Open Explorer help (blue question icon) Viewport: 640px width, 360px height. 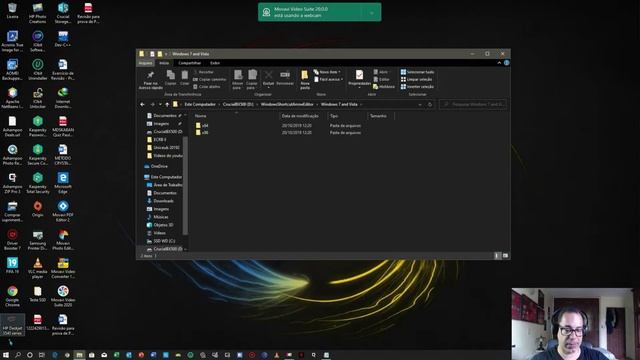point(506,63)
